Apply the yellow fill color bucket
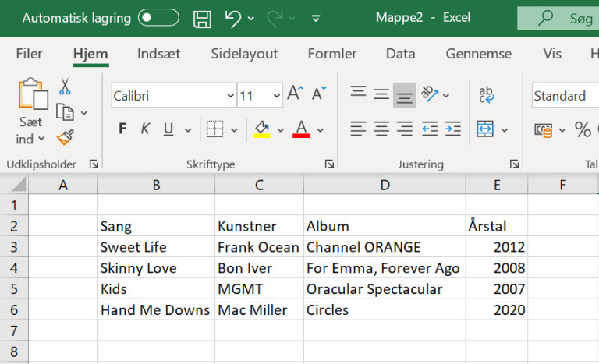 click(x=262, y=129)
